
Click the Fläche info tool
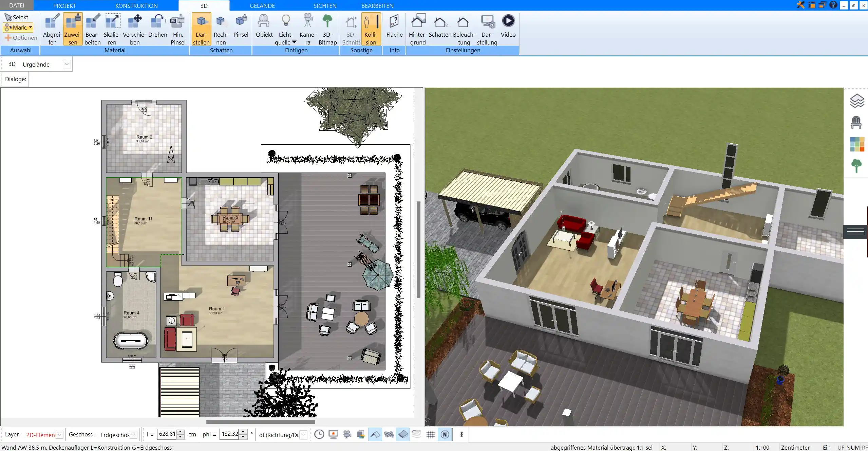click(x=394, y=26)
